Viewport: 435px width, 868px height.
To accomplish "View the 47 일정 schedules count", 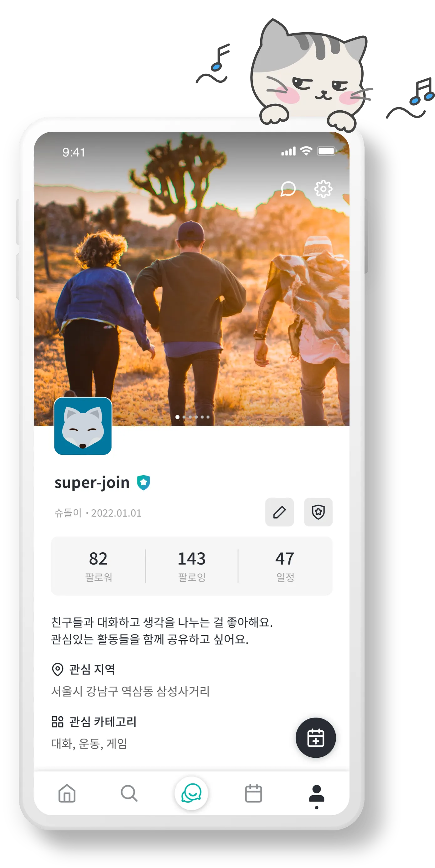I will 285,566.
